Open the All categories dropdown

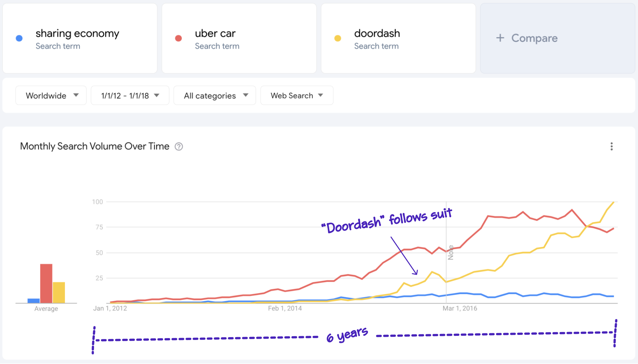click(x=215, y=95)
